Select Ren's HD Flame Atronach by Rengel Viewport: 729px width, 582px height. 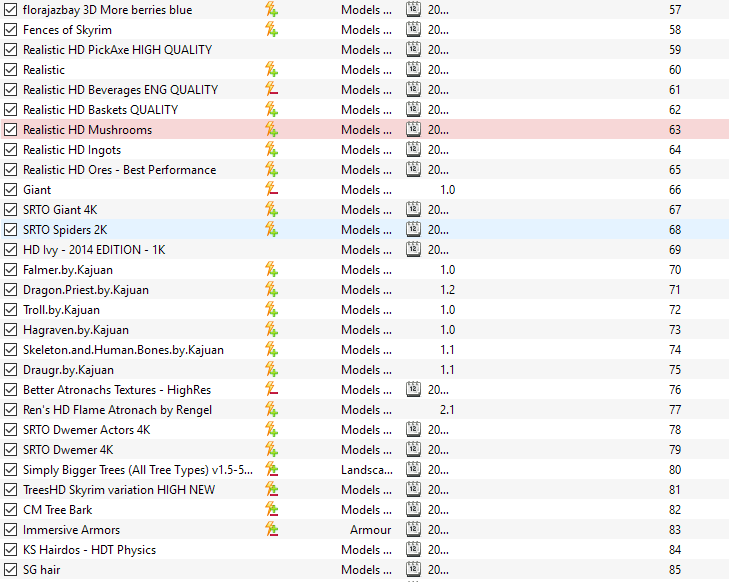(117, 410)
